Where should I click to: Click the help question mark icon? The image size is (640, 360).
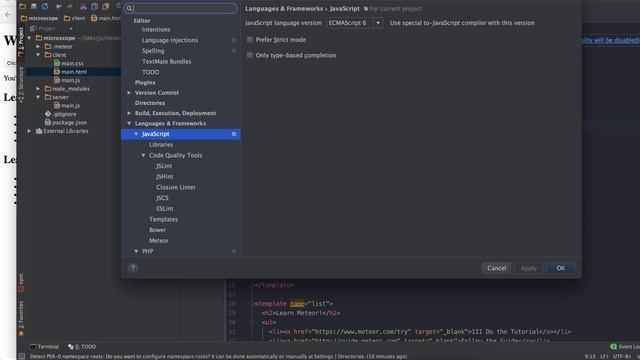(x=133, y=268)
